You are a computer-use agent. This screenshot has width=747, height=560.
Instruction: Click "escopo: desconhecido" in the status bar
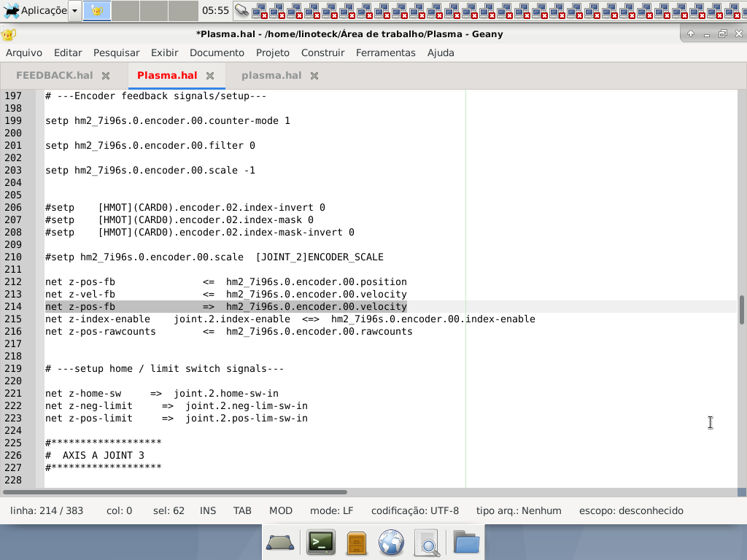(631, 511)
